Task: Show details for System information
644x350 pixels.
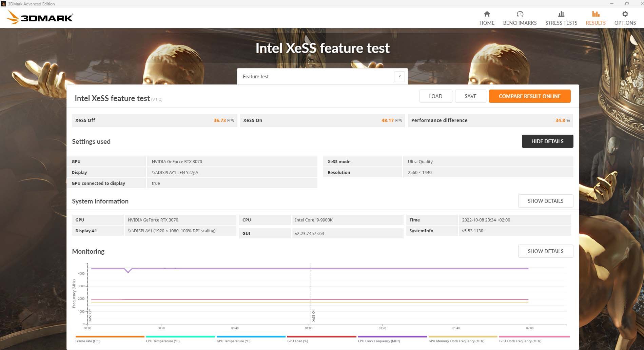Action: (x=545, y=201)
